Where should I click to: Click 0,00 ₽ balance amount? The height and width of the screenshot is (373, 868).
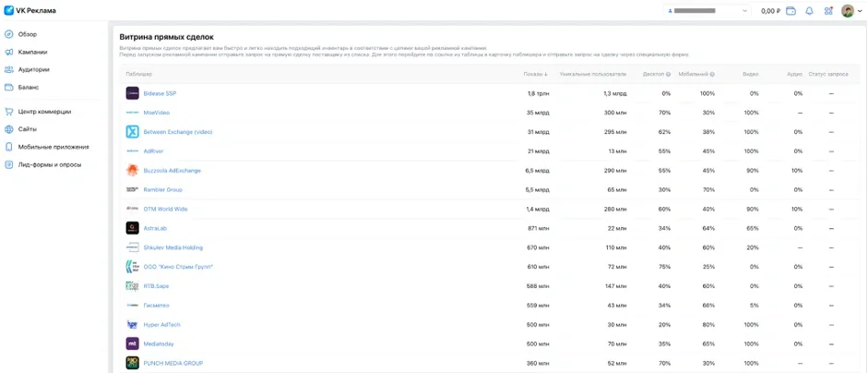(x=770, y=11)
